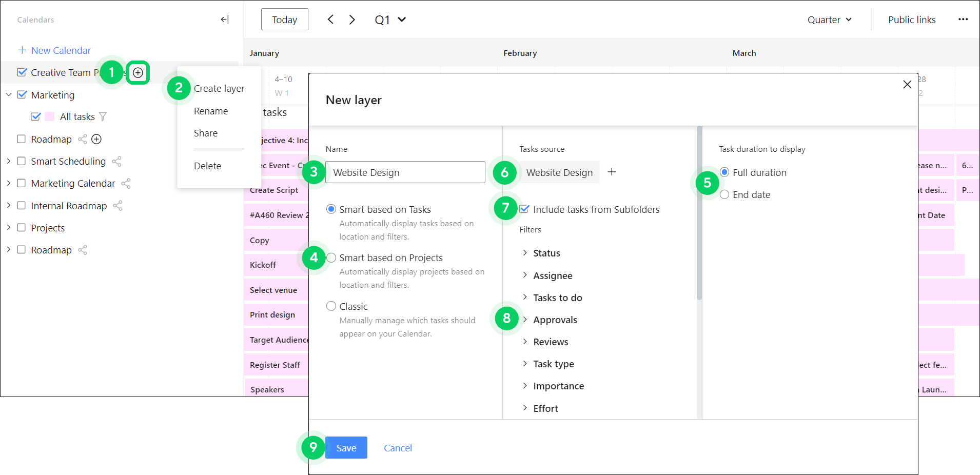Expand the Approvals filter section
Image resolution: width=980 pixels, height=475 pixels.
(x=525, y=320)
